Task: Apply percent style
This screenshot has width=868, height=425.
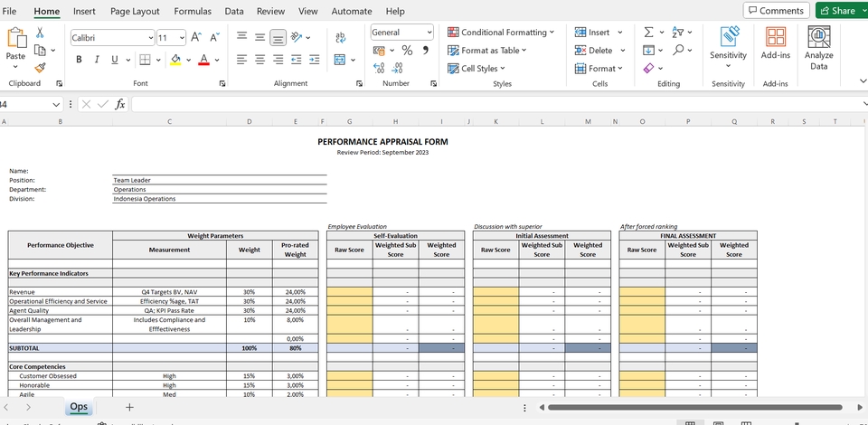Action: tap(407, 51)
